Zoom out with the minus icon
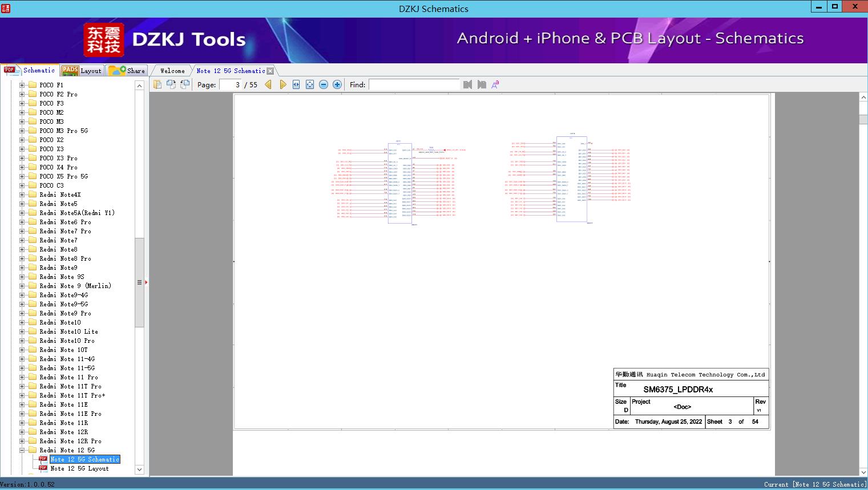Screen dimensions: 868x490 click(x=324, y=84)
